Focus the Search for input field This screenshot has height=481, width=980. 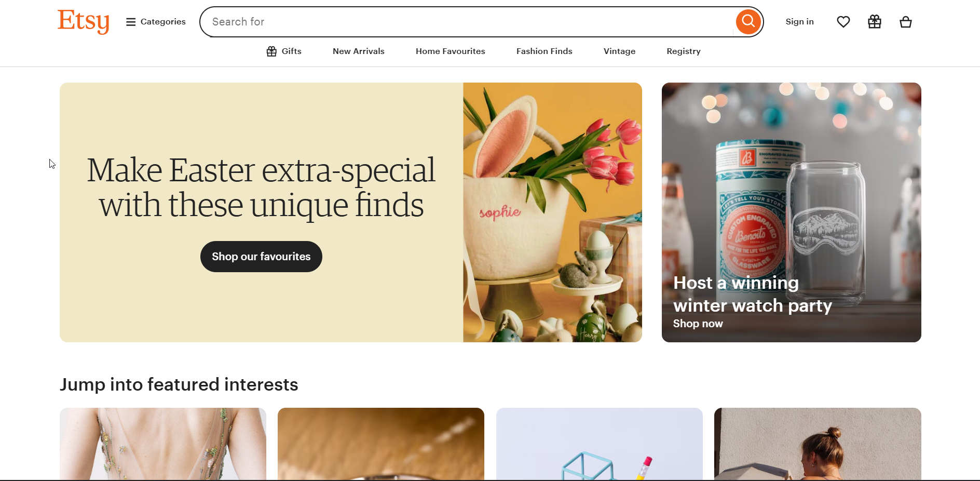point(467,22)
